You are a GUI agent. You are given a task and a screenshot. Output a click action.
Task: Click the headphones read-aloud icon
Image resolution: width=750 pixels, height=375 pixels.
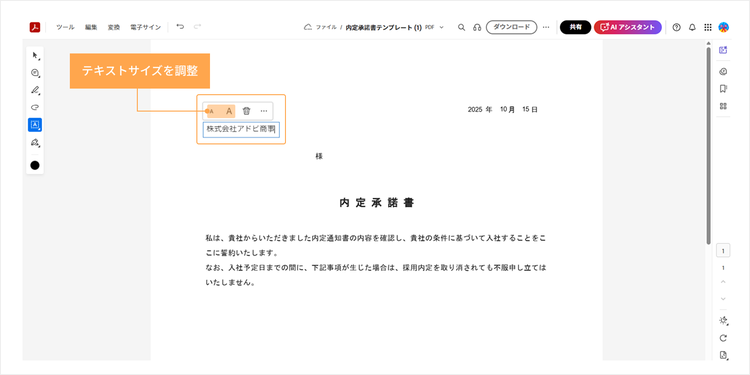pyautogui.click(x=476, y=27)
